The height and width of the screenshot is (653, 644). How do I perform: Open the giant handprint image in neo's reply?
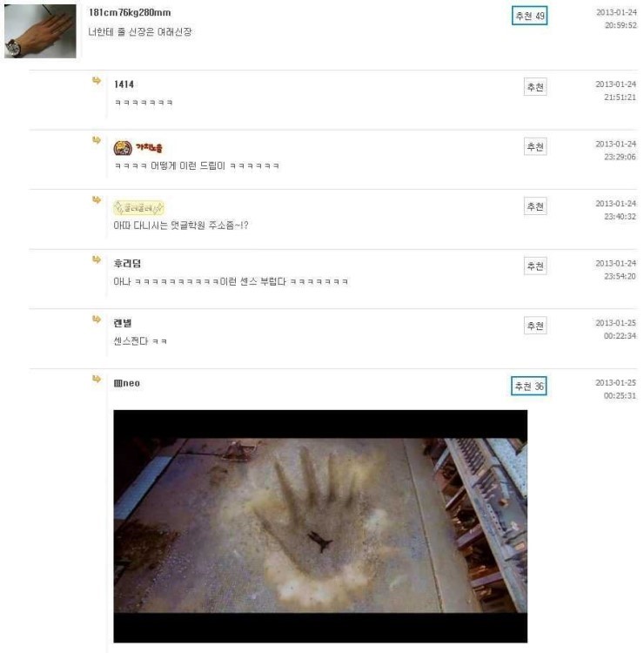320,526
